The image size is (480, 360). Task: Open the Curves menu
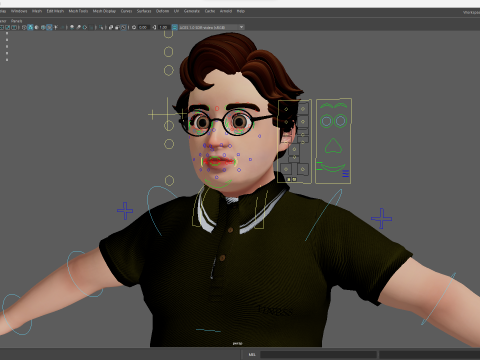126,11
